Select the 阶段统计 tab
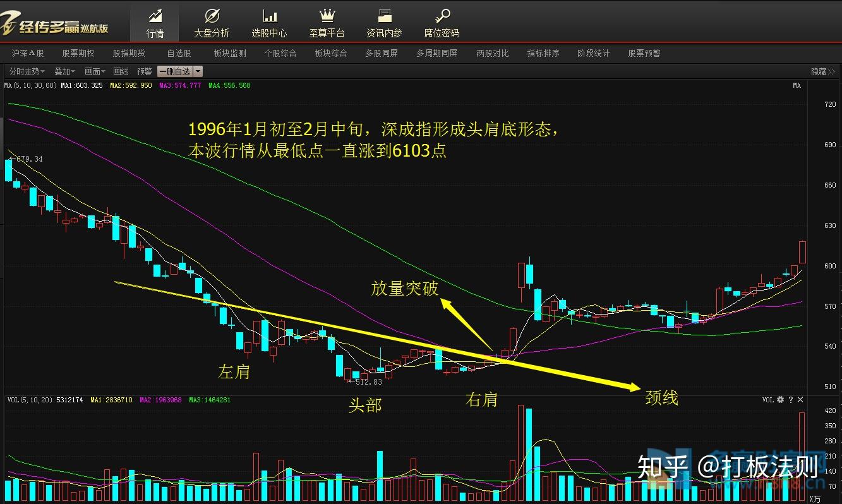Viewport: 842px width, 504px height. click(x=594, y=54)
